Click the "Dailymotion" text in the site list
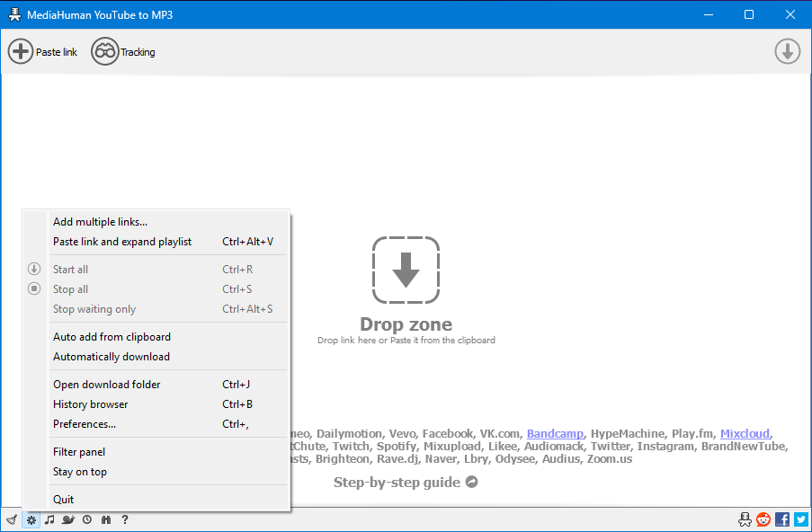Image resolution: width=812 pixels, height=532 pixels. 350,434
